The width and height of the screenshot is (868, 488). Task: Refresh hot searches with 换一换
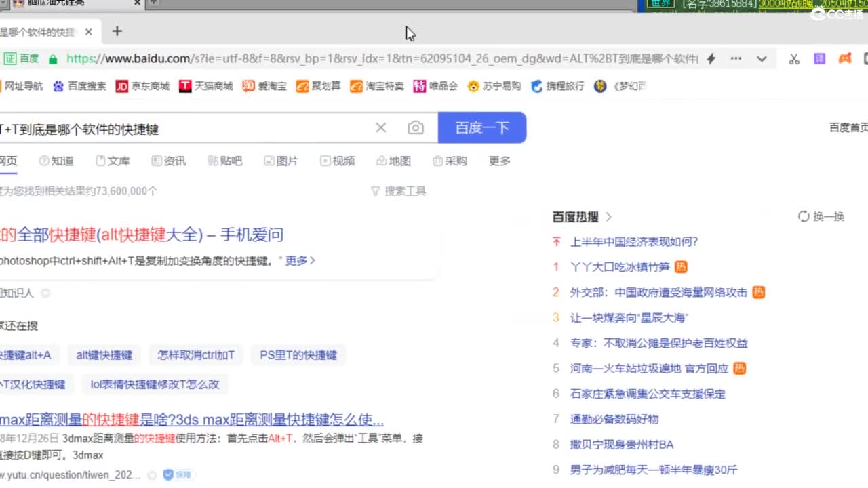coord(821,216)
